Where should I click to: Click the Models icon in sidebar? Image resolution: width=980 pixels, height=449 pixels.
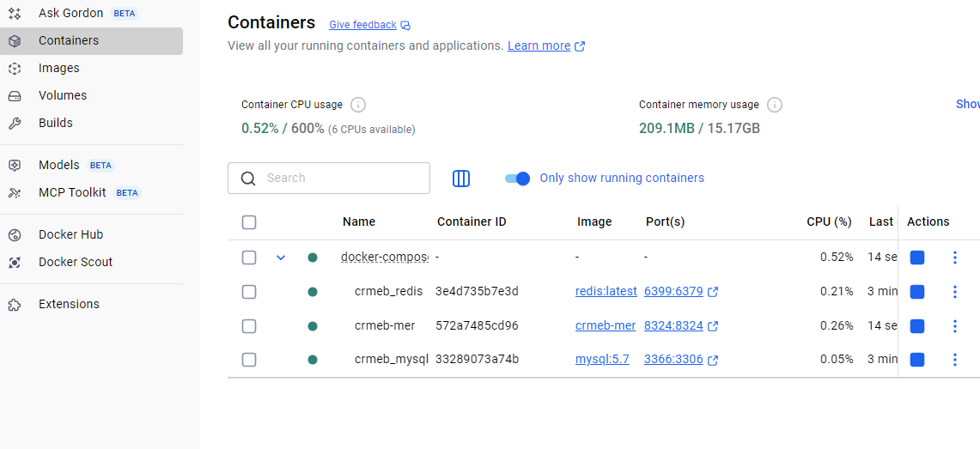pos(15,166)
